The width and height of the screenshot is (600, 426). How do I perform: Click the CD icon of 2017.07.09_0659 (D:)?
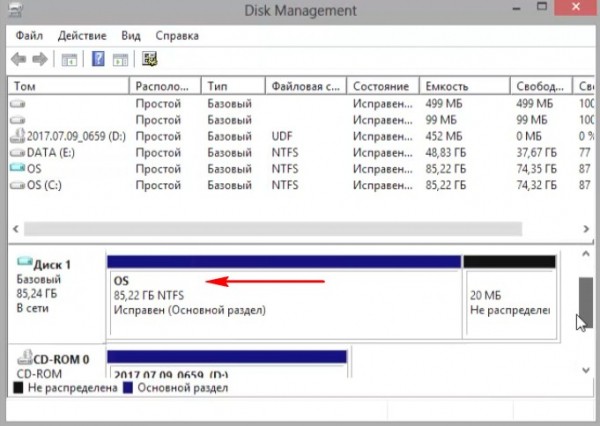coord(18,135)
